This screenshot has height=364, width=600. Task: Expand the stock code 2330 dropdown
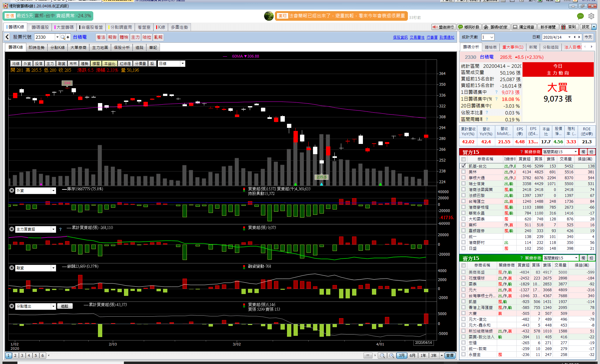pos(57,37)
